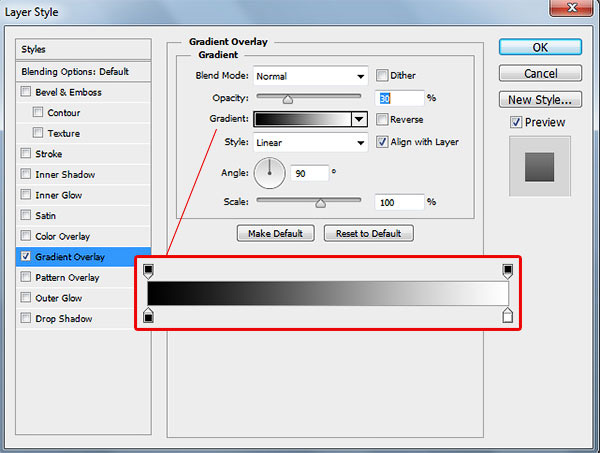Tick the Contour checkbox

(38, 112)
